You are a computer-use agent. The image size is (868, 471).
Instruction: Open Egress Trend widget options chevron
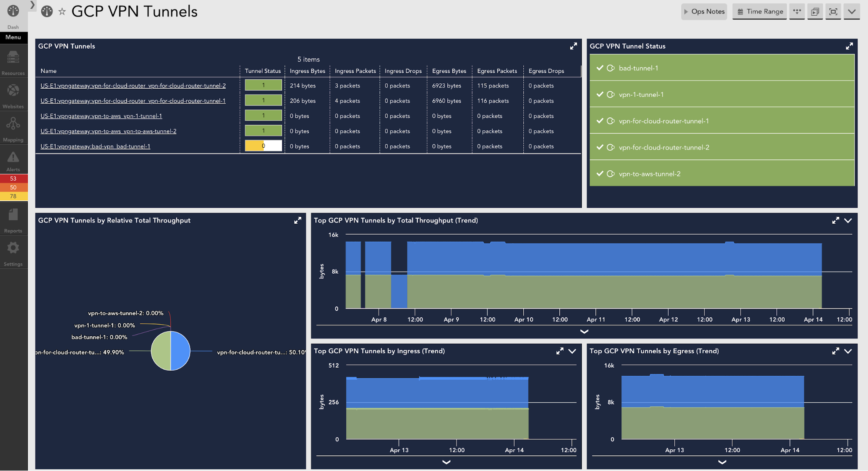848,351
